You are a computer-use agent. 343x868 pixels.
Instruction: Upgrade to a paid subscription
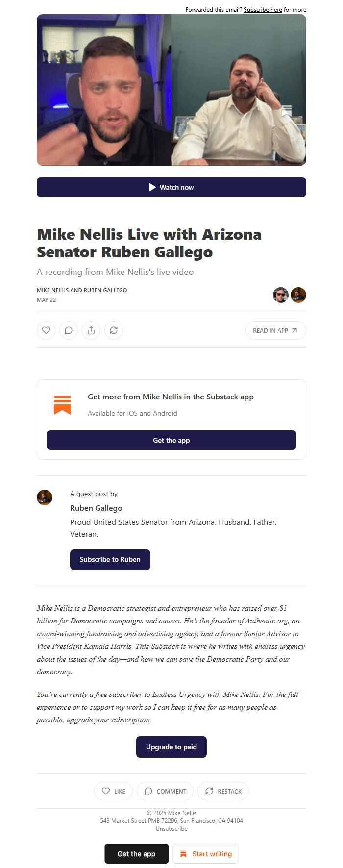point(171,746)
